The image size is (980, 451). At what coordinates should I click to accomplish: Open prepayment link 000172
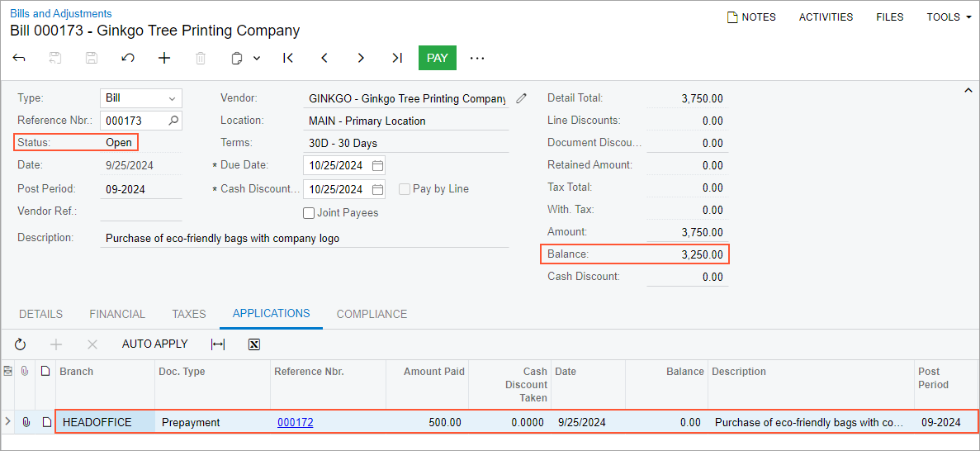pyautogui.click(x=295, y=422)
